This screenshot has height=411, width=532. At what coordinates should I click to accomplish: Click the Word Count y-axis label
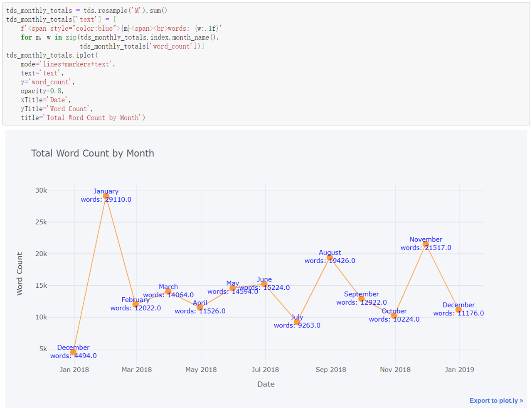tap(20, 274)
